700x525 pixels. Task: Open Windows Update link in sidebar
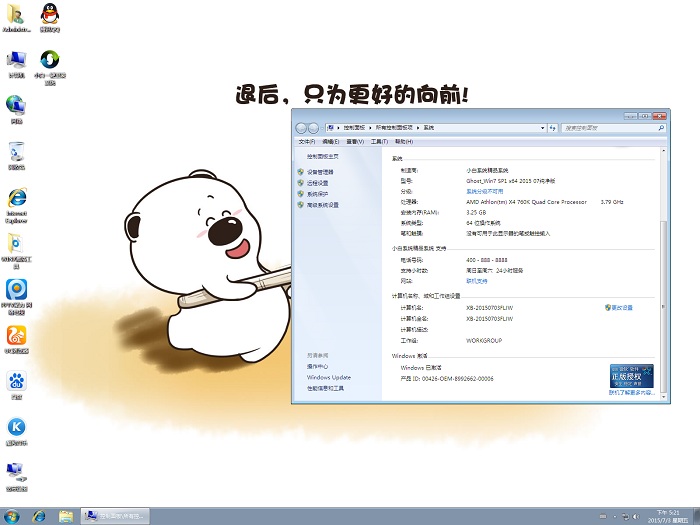tap(328, 377)
